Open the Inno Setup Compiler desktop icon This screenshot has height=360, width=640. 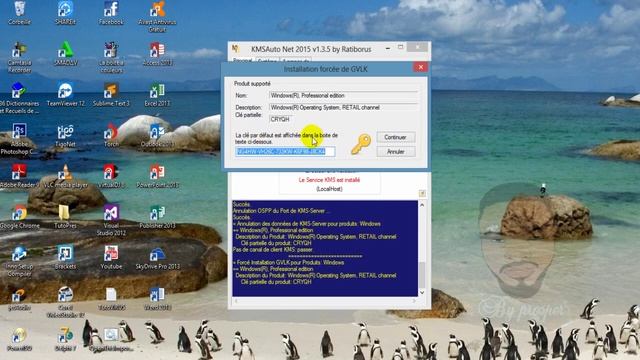(19, 261)
